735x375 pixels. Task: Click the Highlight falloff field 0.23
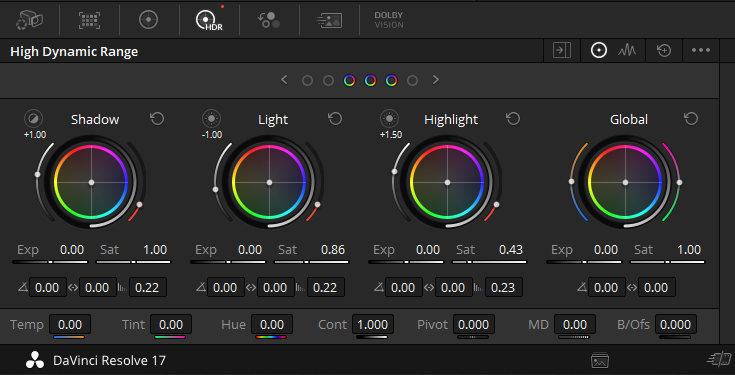503,287
